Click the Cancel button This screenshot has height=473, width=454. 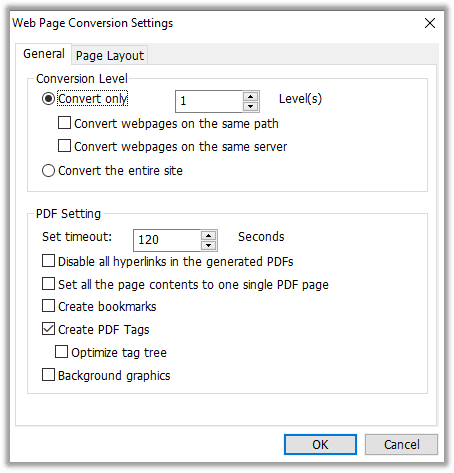click(x=401, y=444)
